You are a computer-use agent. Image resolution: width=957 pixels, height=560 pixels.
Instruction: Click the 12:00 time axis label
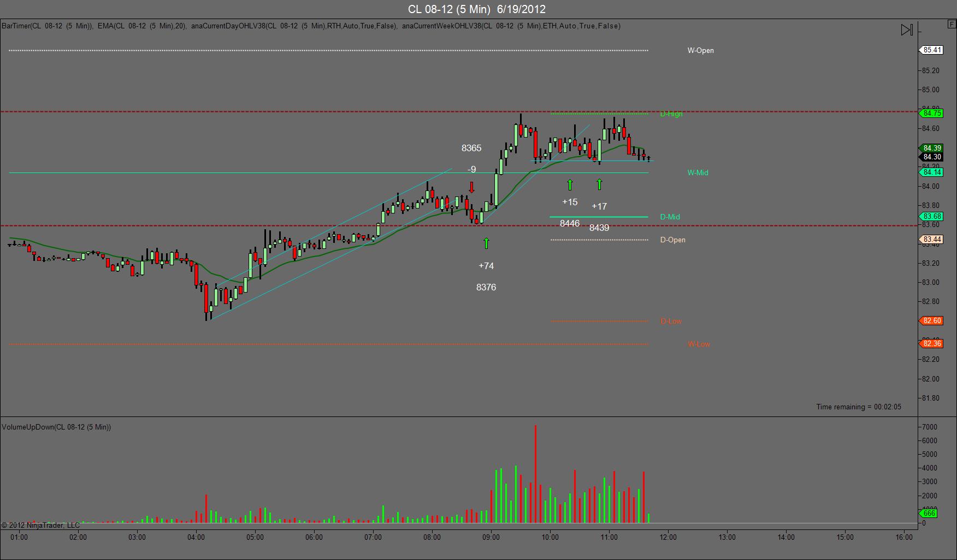point(668,537)
